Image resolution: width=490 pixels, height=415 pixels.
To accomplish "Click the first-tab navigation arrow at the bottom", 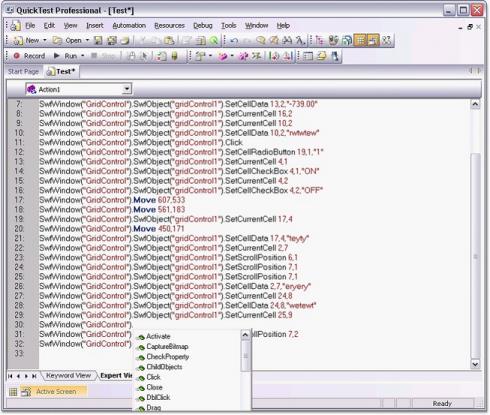I will click(x=10, y=376).
